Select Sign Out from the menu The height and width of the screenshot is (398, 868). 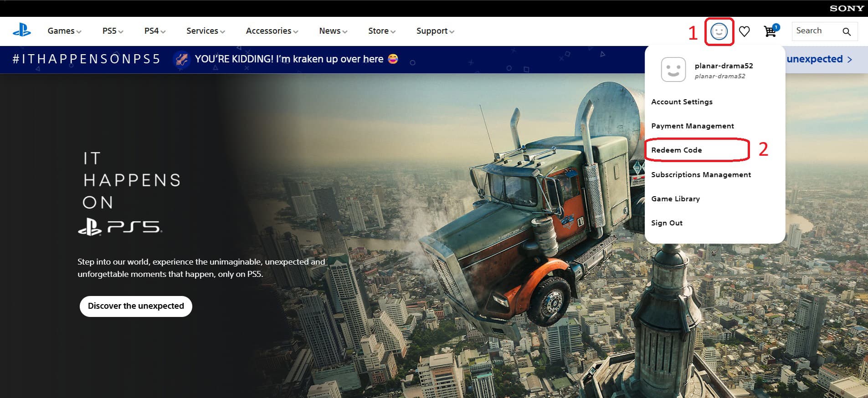pos(667,223)
